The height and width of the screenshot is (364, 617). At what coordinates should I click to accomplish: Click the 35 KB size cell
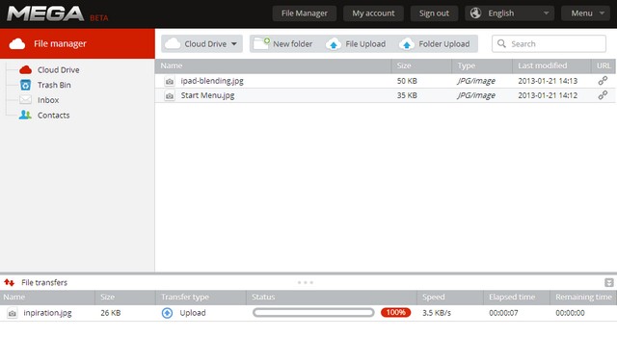click(407, 95)
